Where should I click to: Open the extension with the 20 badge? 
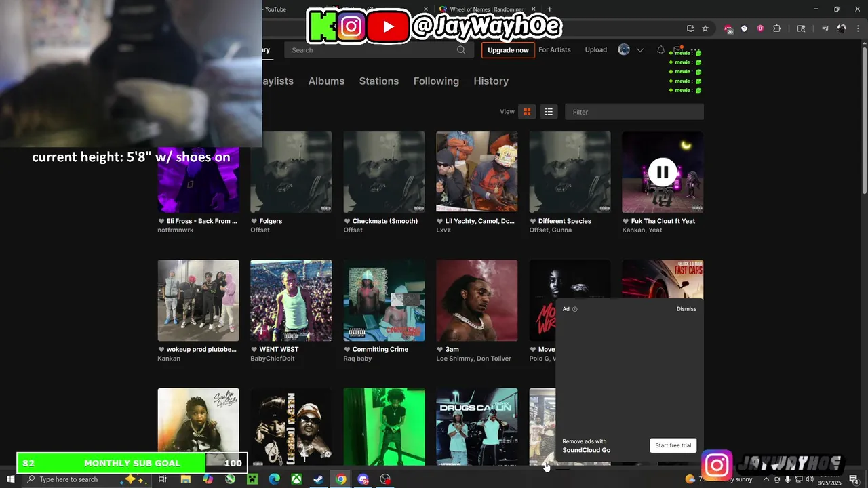(x=728, y=28)
